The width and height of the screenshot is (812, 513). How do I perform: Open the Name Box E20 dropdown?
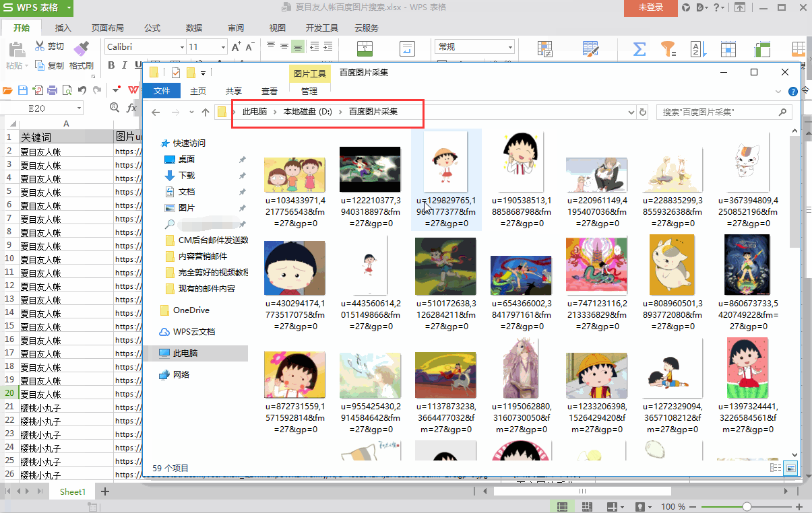coord(79,108)
